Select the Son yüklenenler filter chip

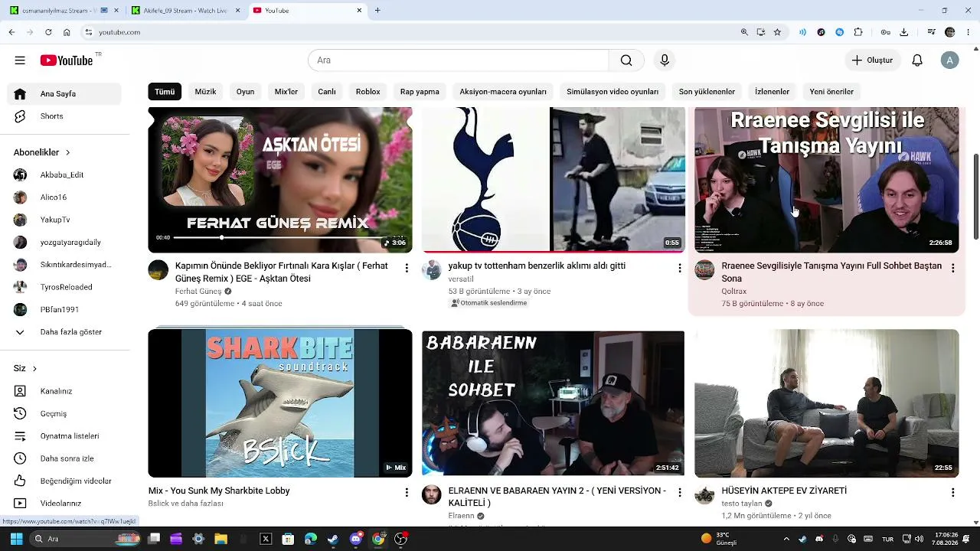(x=707, y=92)
